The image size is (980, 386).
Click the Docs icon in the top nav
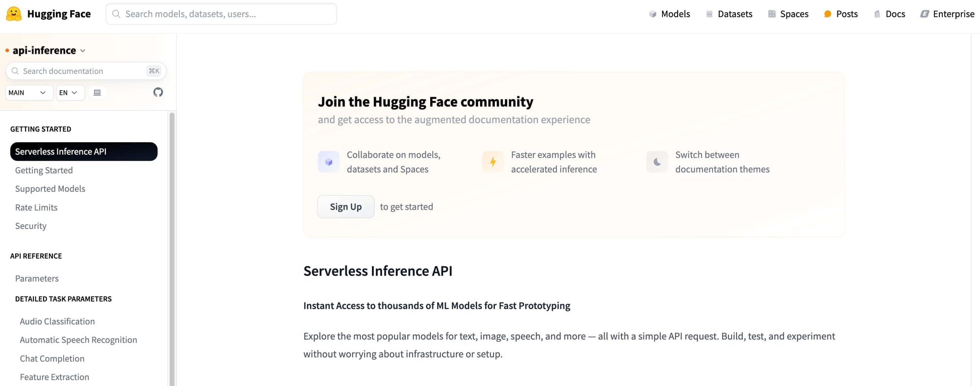[x=877, y=14]
